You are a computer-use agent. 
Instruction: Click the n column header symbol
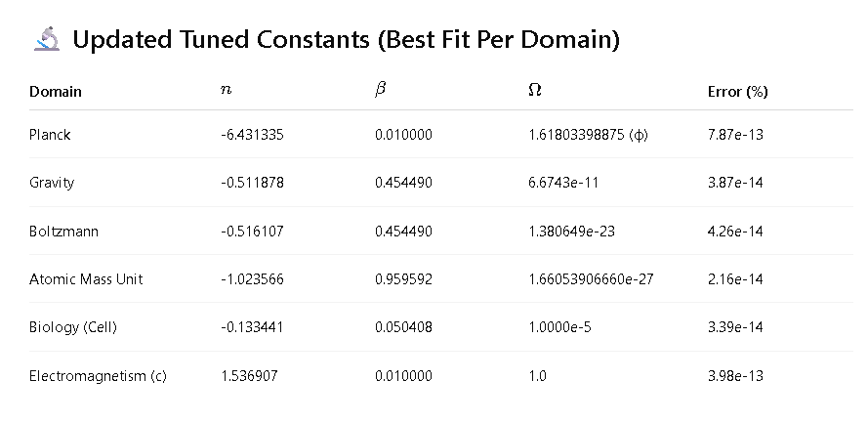[226, 90]
